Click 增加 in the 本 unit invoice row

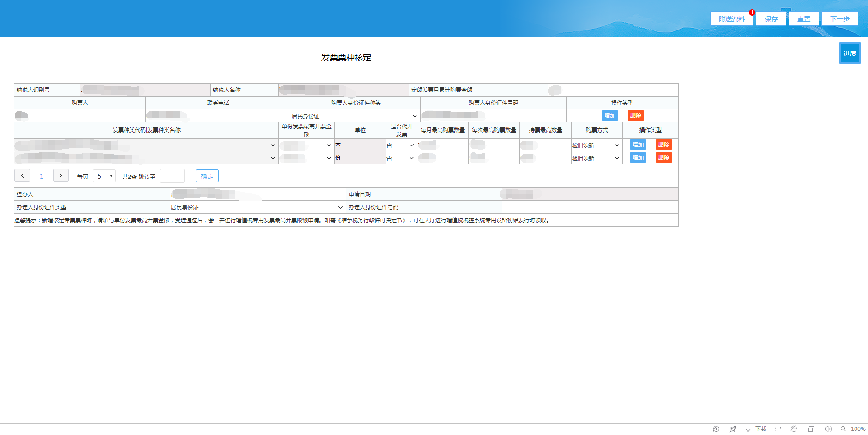pos(638,145)
